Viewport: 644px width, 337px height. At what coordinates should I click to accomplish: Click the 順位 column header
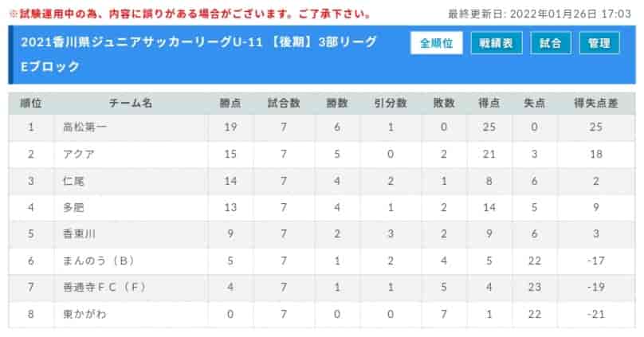coord(31,103)
